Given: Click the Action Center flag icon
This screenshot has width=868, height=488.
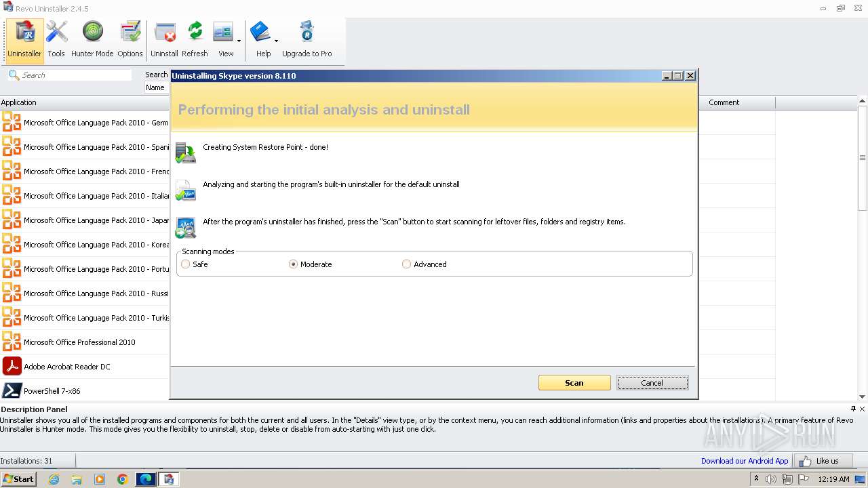Looking at the screenshot, I should [x=802, y=479].
